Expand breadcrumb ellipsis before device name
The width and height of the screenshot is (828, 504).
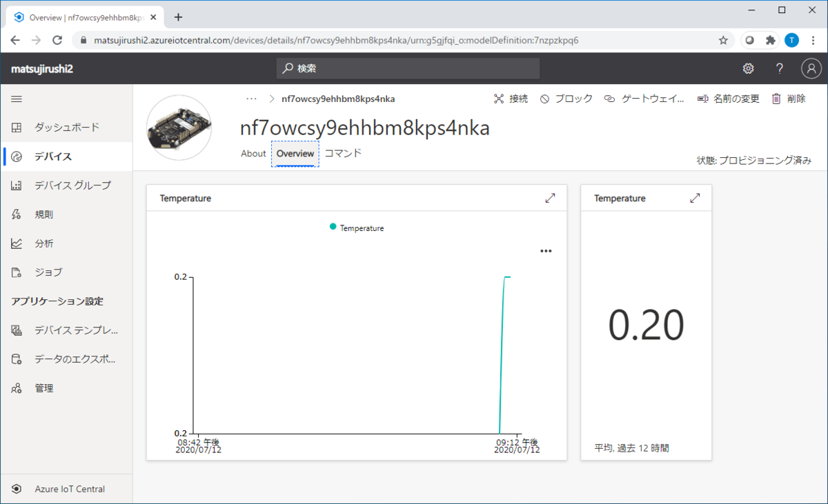click(x=251, y=99)
